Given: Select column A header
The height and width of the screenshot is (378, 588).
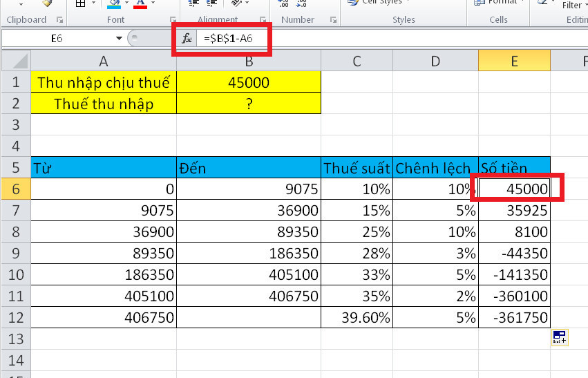Looking at the screenshot, I should pyautogui.click(x=104, y=61).
